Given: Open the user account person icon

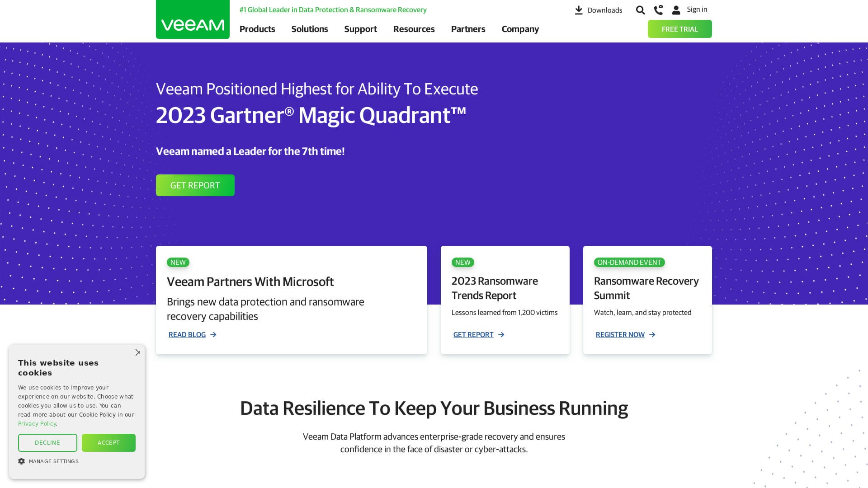Looking at the screenshot, I should 676,9.
